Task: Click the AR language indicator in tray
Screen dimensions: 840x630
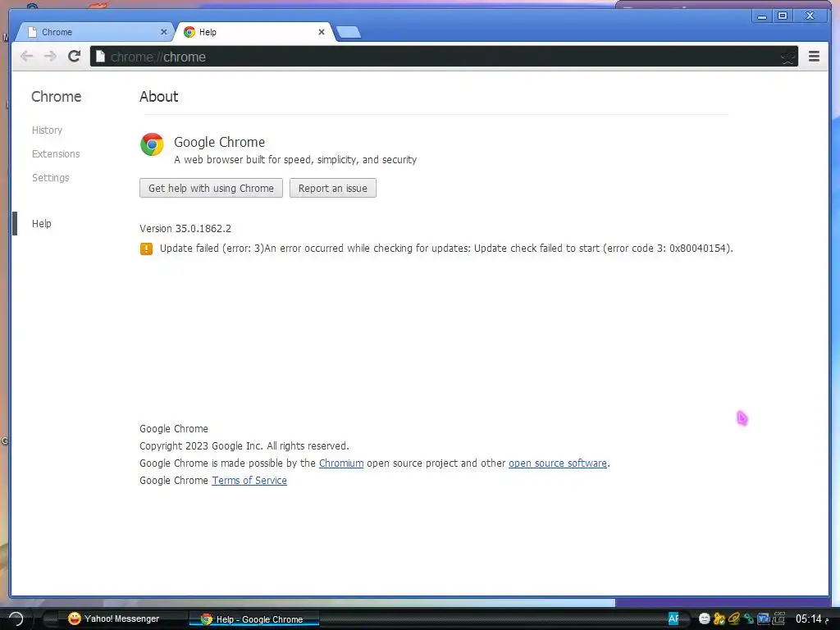Action: coord(673,619)
